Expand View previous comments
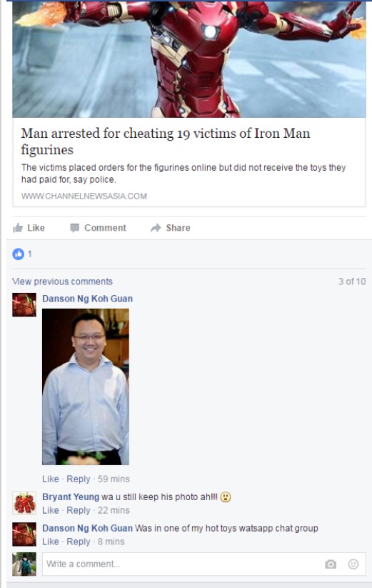372x588 pixels. point(62,281)
